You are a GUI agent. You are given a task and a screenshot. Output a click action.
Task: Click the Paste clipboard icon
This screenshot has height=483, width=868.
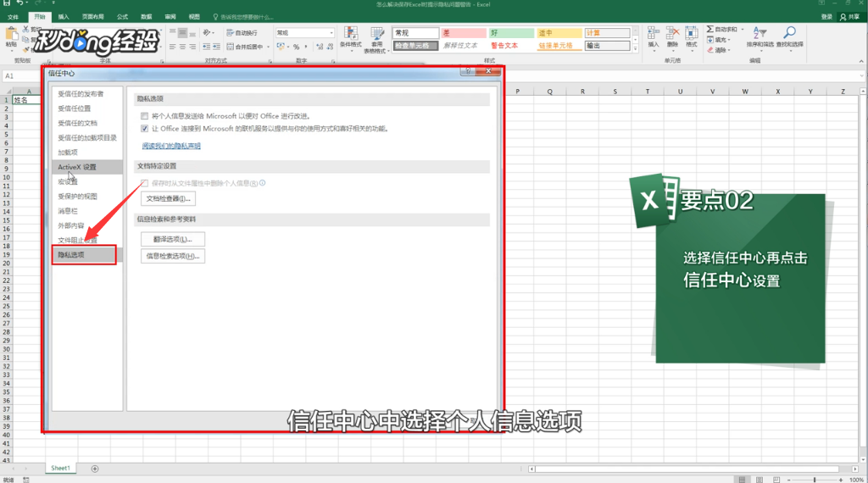click(10, 34)
